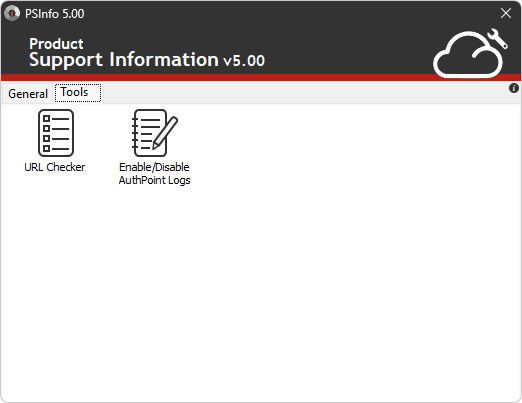Click the "Enable/Disable AuthPoint Logs" label
The image size is (522, 403).
[154, 174]
